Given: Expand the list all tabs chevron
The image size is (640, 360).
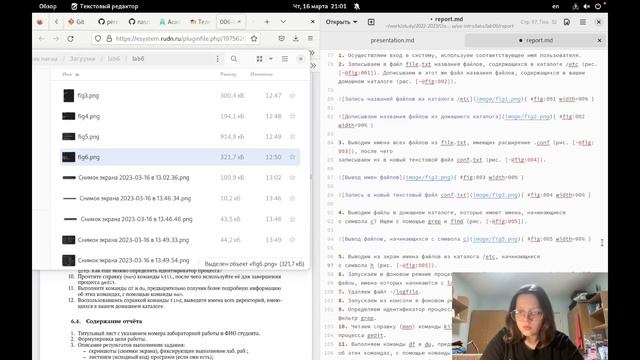Looking at the screenshot, I should click(283, 22).
